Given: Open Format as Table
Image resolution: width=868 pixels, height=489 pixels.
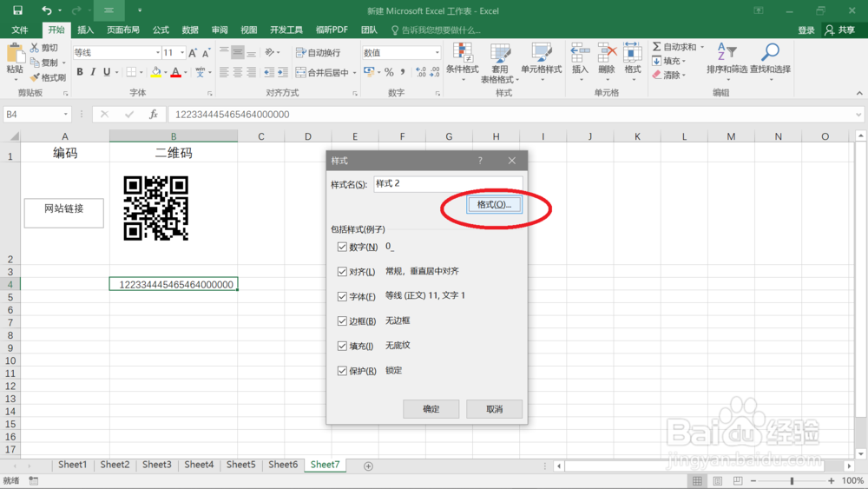Looking at the screenshot, I should coord(500,63).
